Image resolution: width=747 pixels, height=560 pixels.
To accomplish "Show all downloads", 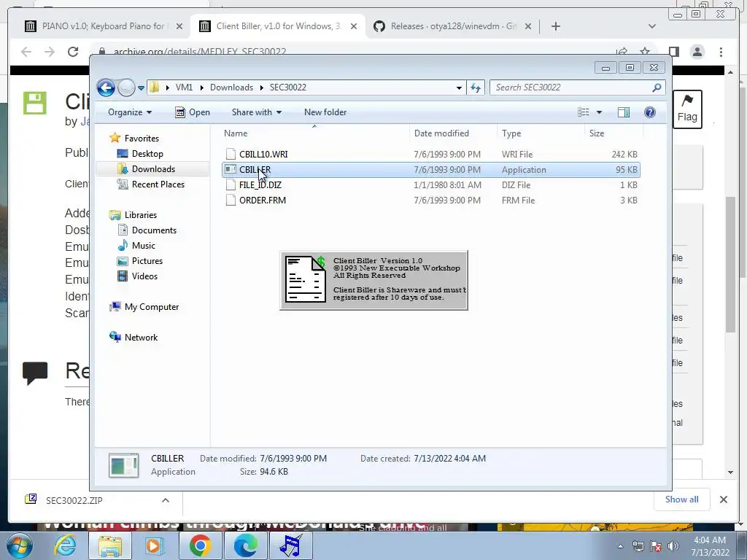I will point(682,499).
